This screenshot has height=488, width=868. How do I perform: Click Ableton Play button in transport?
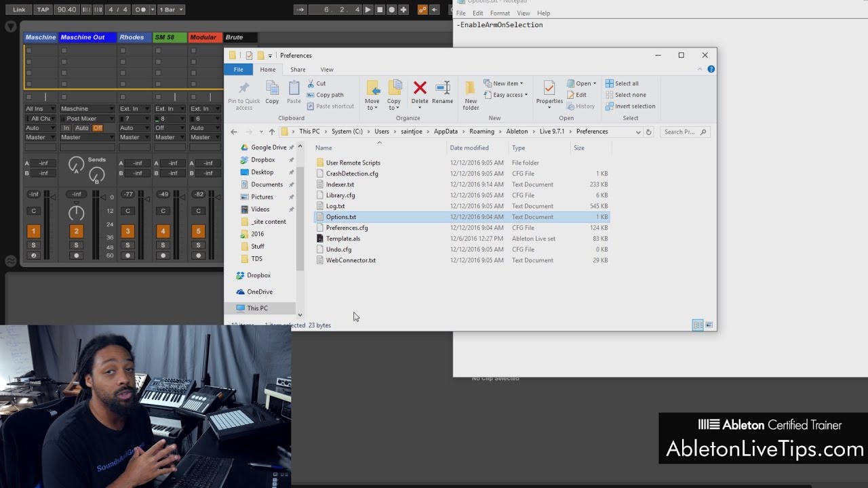click(x=368, y=9)
